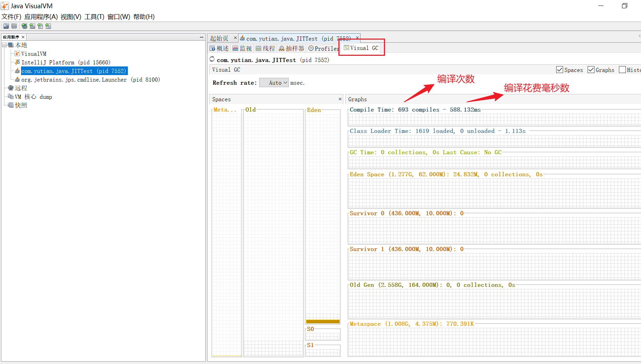Click the Add Application Snapshot toolbar icon
Screen dimensions: 641x364
[x=48, y=26]
